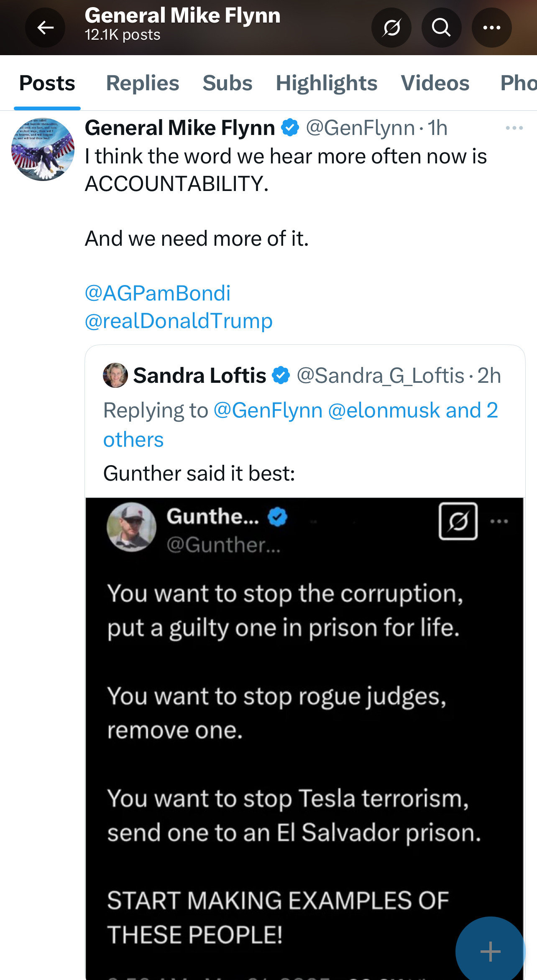Open the Highlights tab
Viewport: 537px width, 980px height.
tap(326, 83)
